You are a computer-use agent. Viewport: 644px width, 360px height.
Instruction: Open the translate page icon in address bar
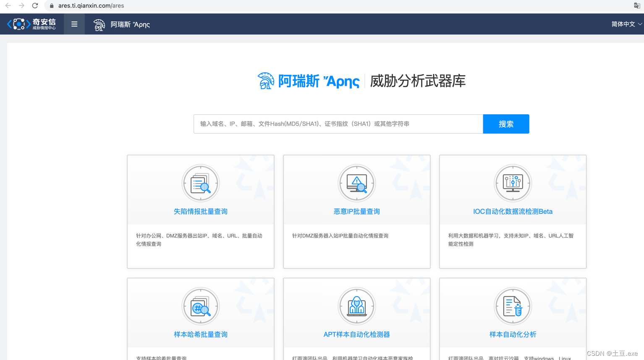pos(637,5)
